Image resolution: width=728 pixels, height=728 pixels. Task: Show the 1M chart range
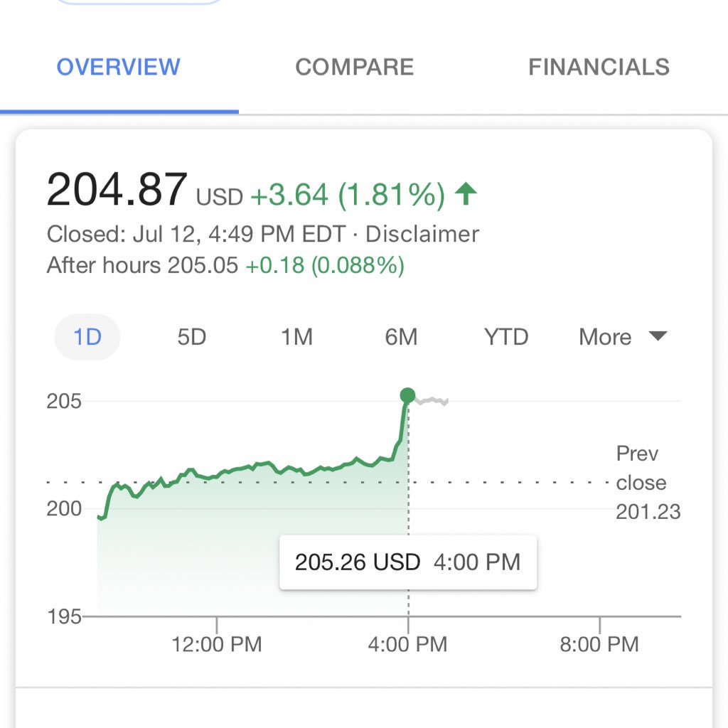click(296, 336)
